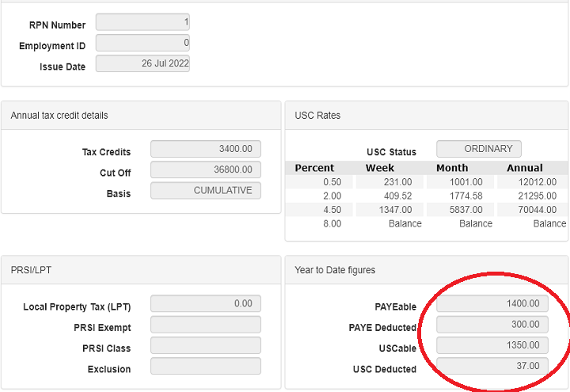Image resolution: width=570 pixels, height=392 pixels.
Task: Select the Cut Off field 36800.00
Action: coord(206,169)
